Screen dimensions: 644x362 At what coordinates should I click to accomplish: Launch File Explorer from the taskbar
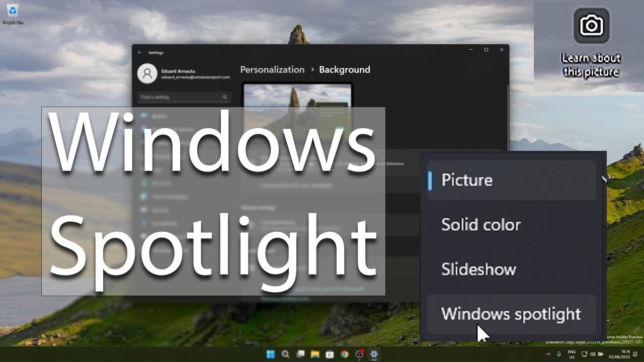(315, 354)
